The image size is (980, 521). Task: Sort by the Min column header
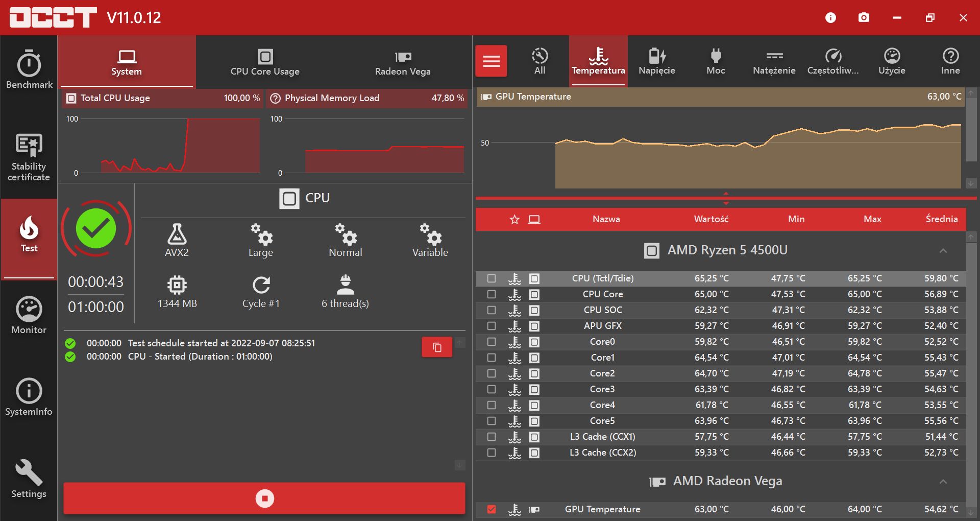796,219
